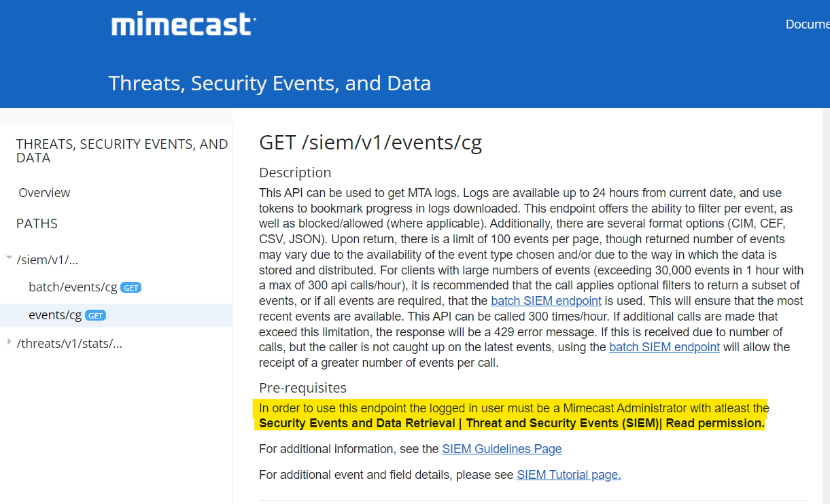Select sidebar heading Threats, Security Events, and Data
830x504 pixels.
[x=122, y=151]
